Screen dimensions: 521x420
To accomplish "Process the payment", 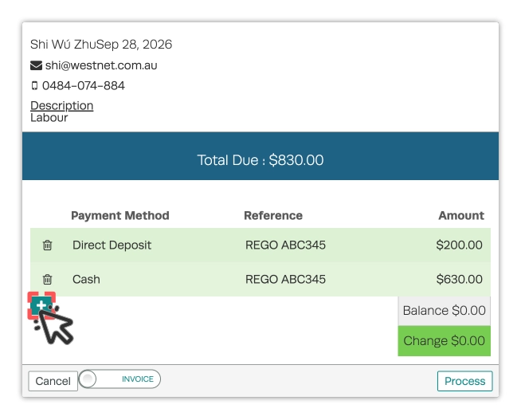I will point(464,381).
